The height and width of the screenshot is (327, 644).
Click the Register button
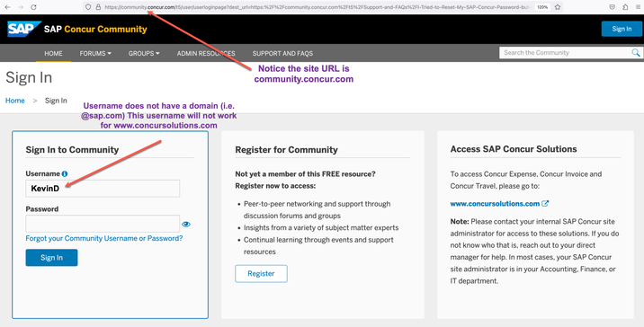coord(261,274)
